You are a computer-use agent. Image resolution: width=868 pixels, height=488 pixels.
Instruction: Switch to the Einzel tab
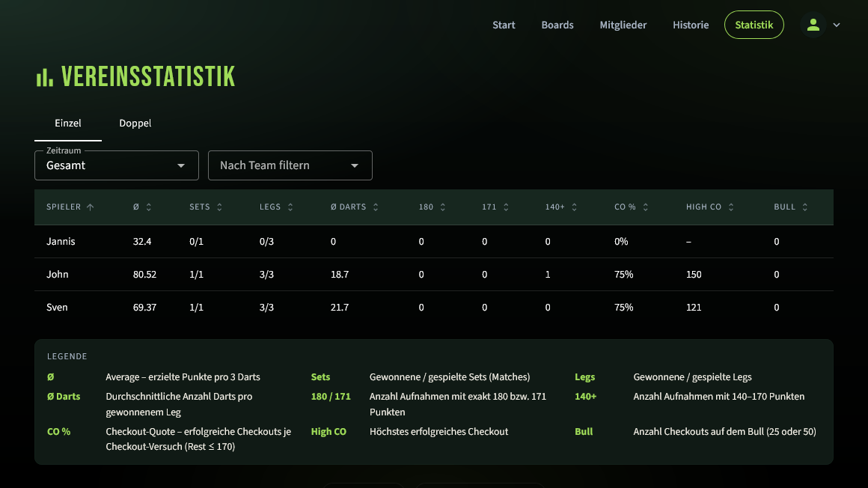tap(68, 123)
